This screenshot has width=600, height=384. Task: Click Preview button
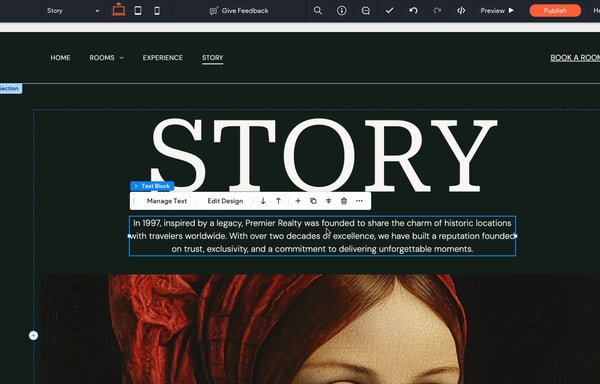pos(497,11)
